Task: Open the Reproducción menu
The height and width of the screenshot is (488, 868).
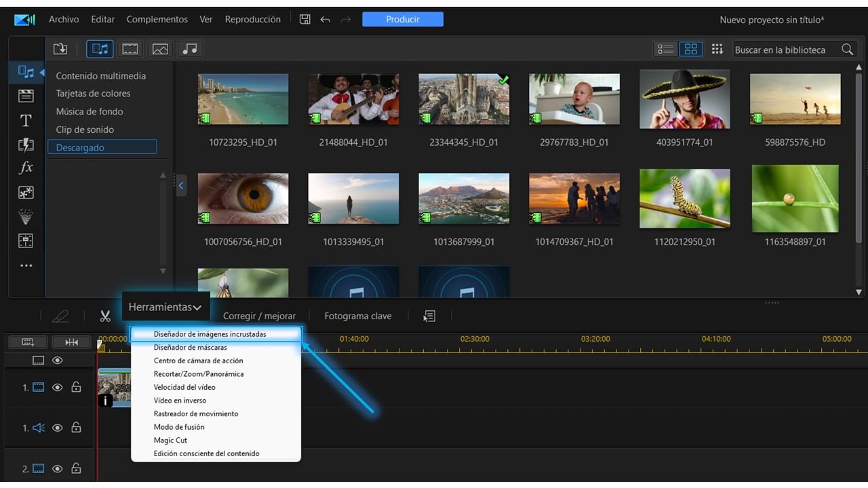Action: tap(252, 19)
